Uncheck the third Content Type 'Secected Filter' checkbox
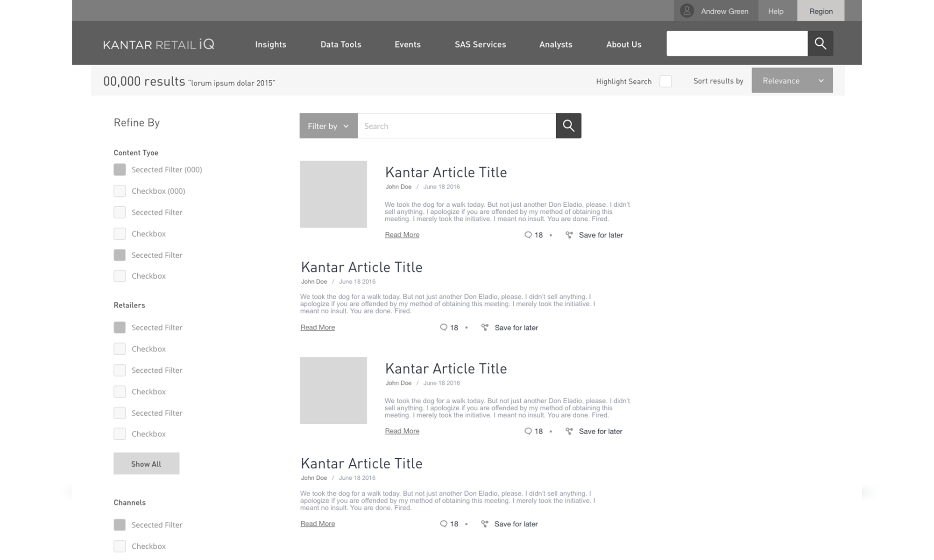The width and height of the screenshot is (934, 560). pyautogui.click(x=120, y=255)
